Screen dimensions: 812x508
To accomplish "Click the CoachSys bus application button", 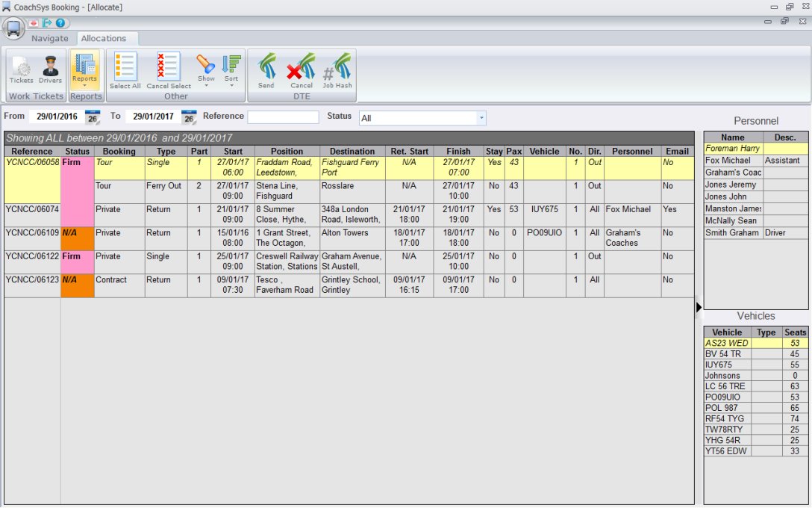I will tap(13, 29).
